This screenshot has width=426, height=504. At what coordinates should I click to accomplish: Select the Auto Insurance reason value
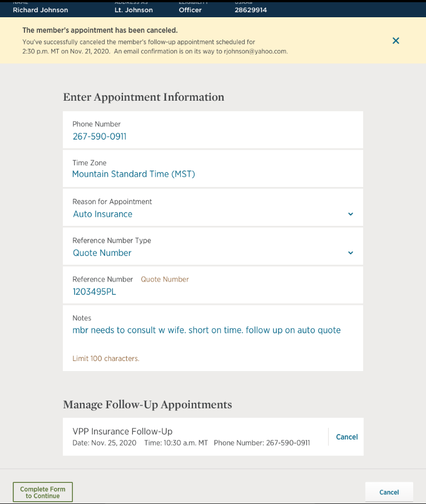tap(102, 214)
